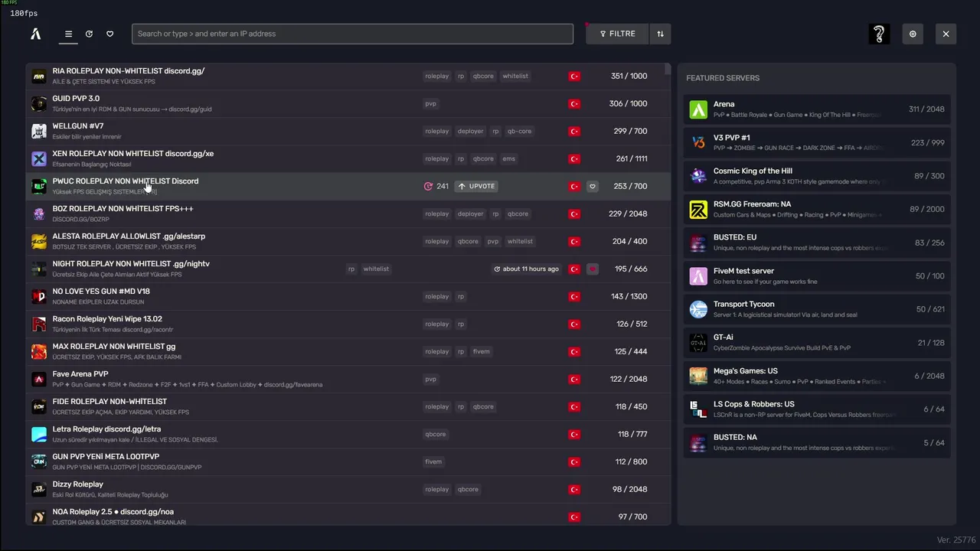980x551 pixels.
Task: Open the favorite servers tab
Action: [109, 34]
